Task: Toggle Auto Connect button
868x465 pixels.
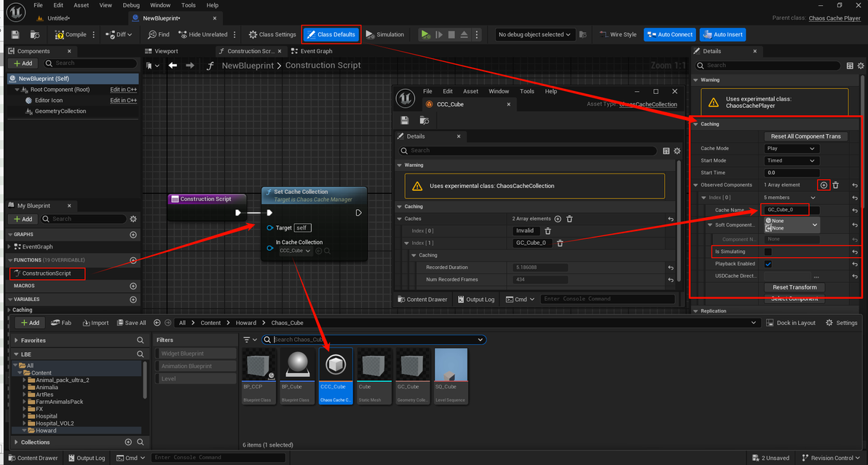Action: pyautogui.click(x=669, y=34)
